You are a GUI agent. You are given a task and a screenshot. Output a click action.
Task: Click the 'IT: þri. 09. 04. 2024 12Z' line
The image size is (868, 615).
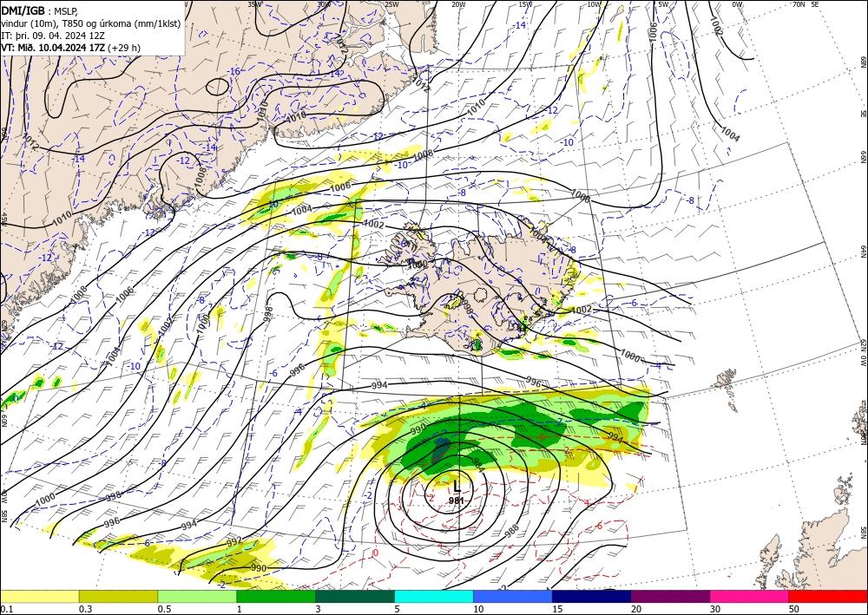(x=52, y=36)
